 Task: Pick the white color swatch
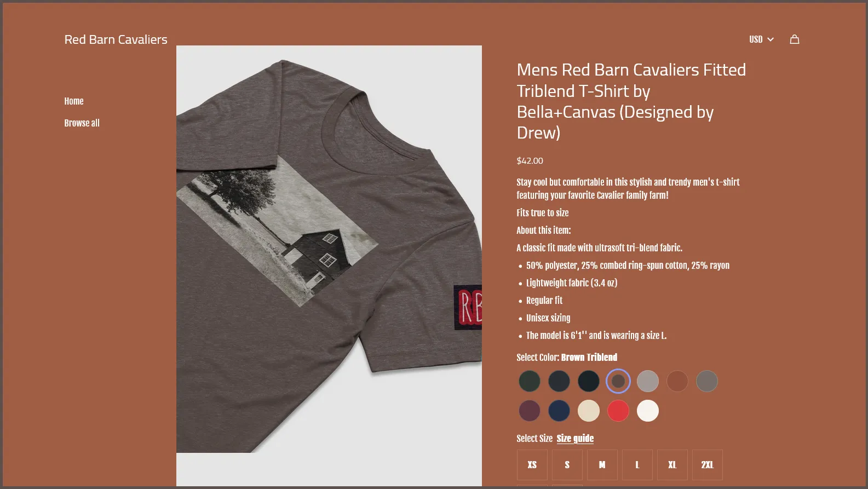click(x=648, y=411)
